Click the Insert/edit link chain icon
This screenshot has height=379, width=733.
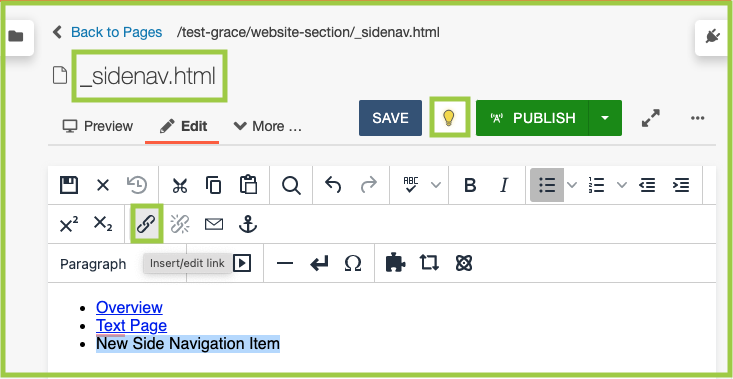coord(146,224)
